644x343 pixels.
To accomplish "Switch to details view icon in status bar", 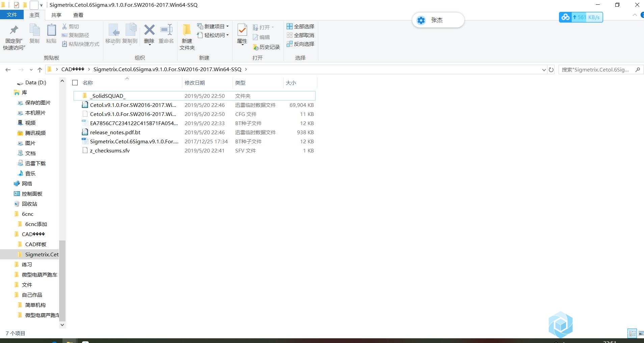I will click(x=632, y=333).
